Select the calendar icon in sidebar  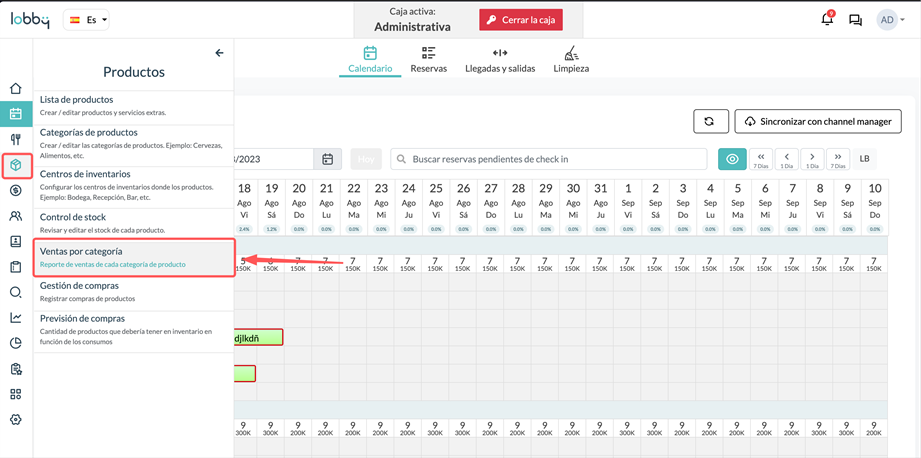(16, 114)
